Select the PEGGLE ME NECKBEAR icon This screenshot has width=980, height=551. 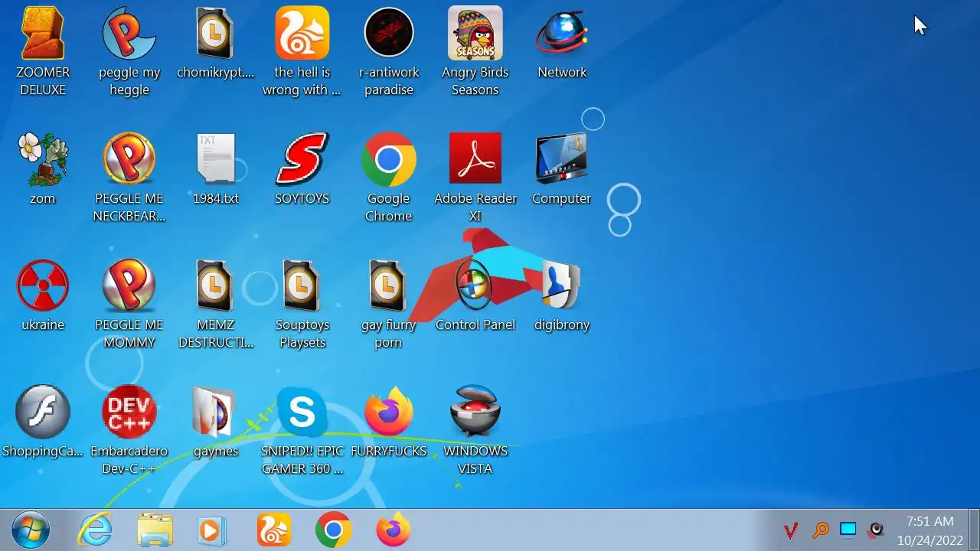pos(129,159)
